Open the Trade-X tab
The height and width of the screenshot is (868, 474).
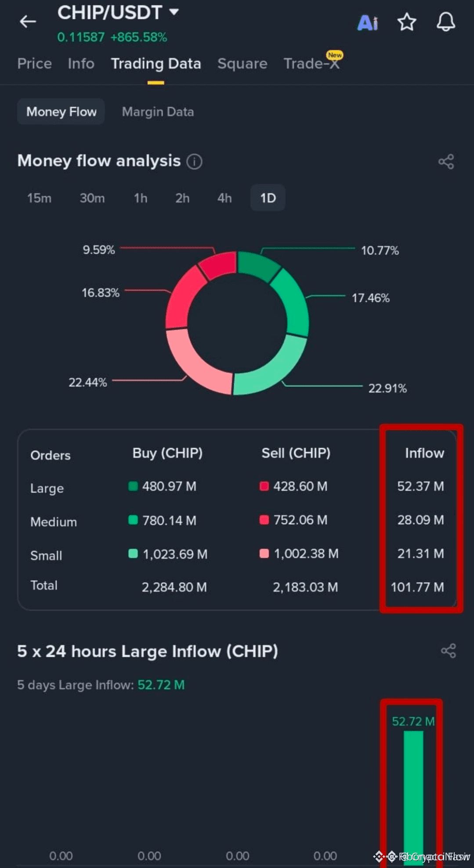click(x=311, y=64)
